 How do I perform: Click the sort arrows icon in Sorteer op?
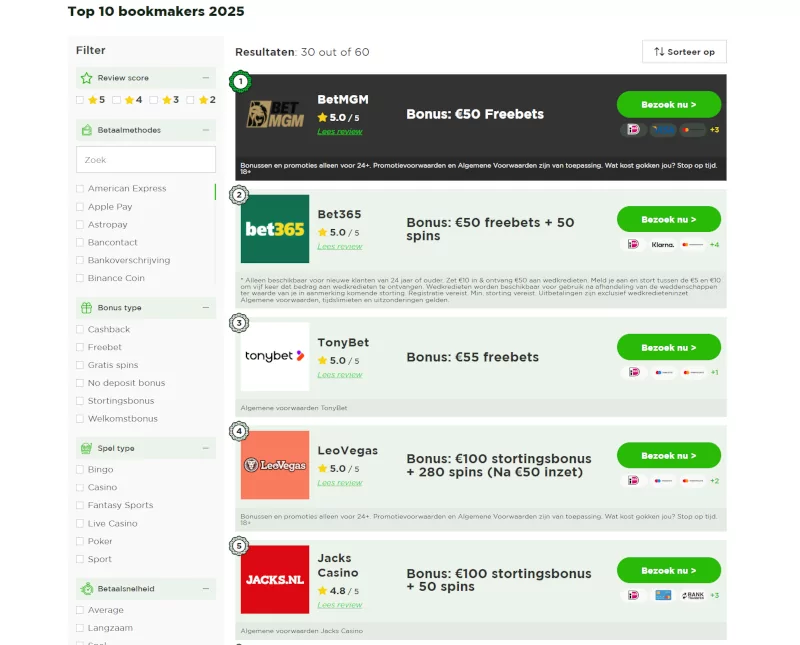click(659, 52)
